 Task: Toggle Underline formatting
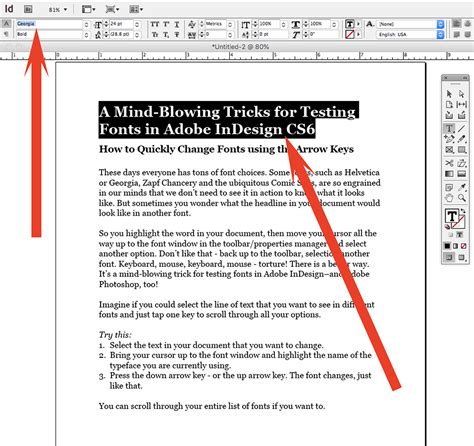click(177, 24)
